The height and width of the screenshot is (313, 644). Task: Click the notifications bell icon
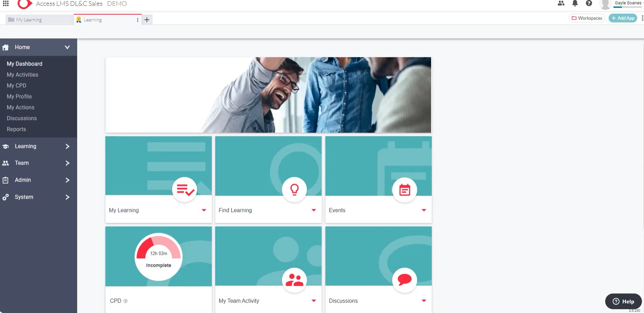575,3
